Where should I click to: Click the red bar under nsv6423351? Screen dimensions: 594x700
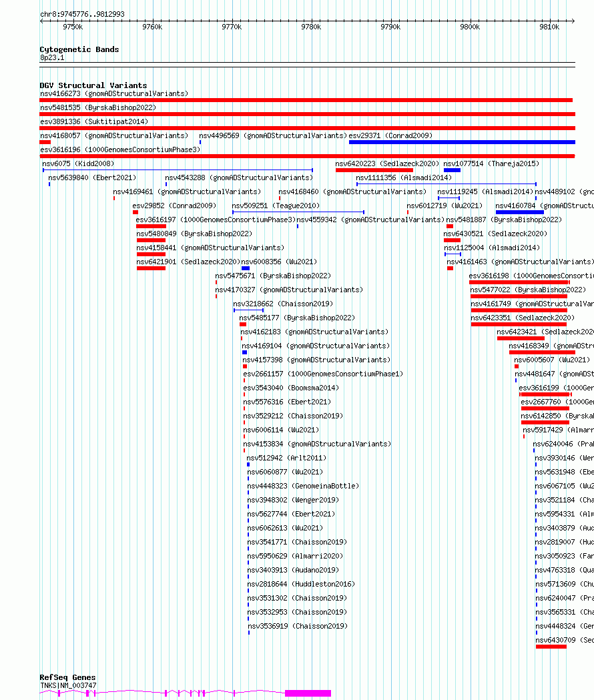[519, 324]
